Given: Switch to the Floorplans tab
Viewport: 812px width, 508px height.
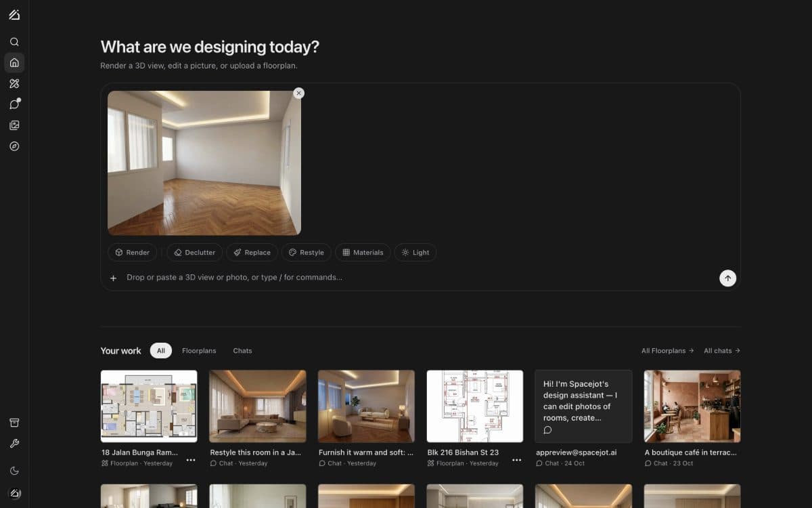Looking at the screenshot, I should click(x=199, y=351).
